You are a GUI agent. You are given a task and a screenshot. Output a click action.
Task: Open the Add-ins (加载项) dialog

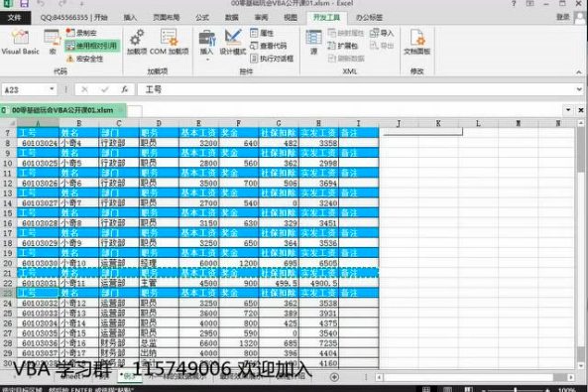pyautogui.click(x=137, y=42)
